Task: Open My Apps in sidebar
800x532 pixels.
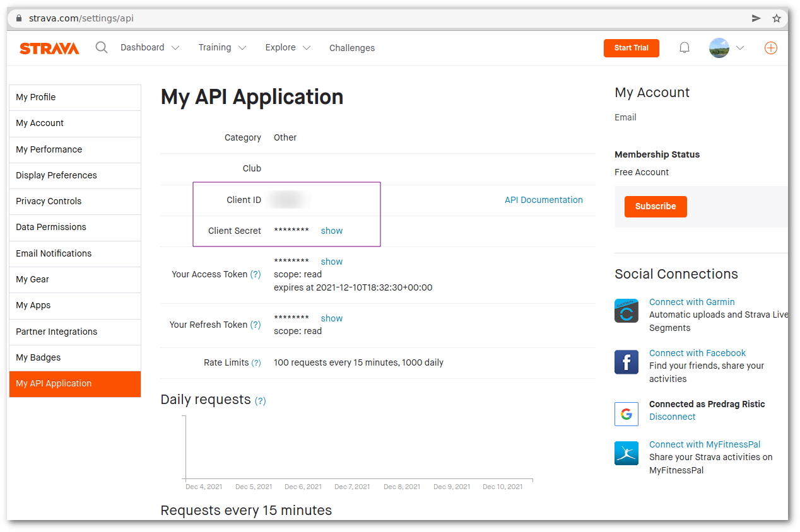Action: tap(75, 306)
